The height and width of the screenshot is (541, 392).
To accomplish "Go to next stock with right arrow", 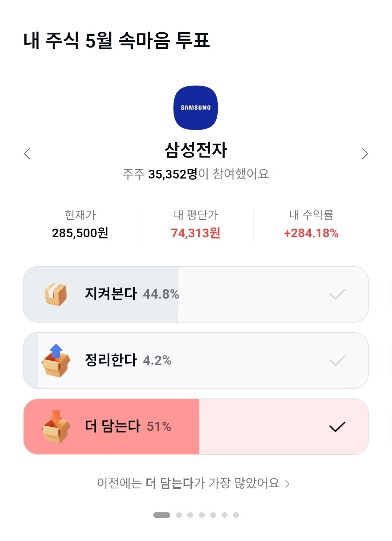I will tap(365, 153).
